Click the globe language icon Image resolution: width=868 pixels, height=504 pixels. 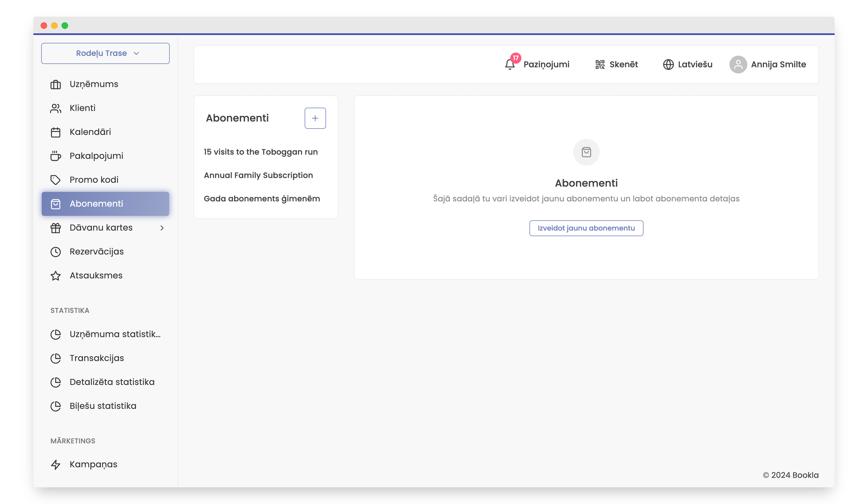point(668,64)
